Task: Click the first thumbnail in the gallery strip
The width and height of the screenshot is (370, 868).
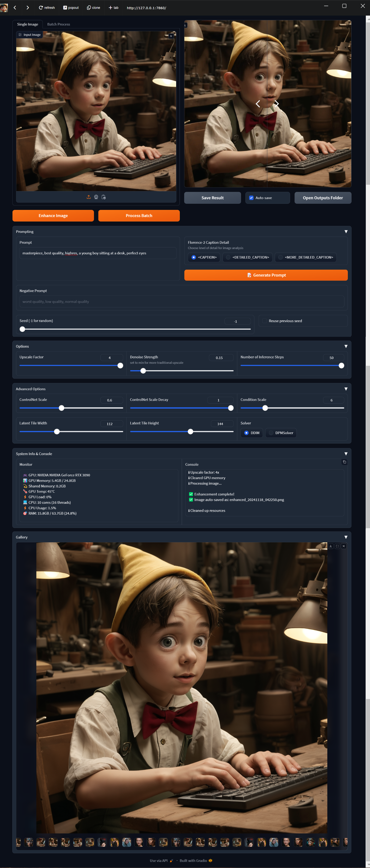Action: click(18, 842)
